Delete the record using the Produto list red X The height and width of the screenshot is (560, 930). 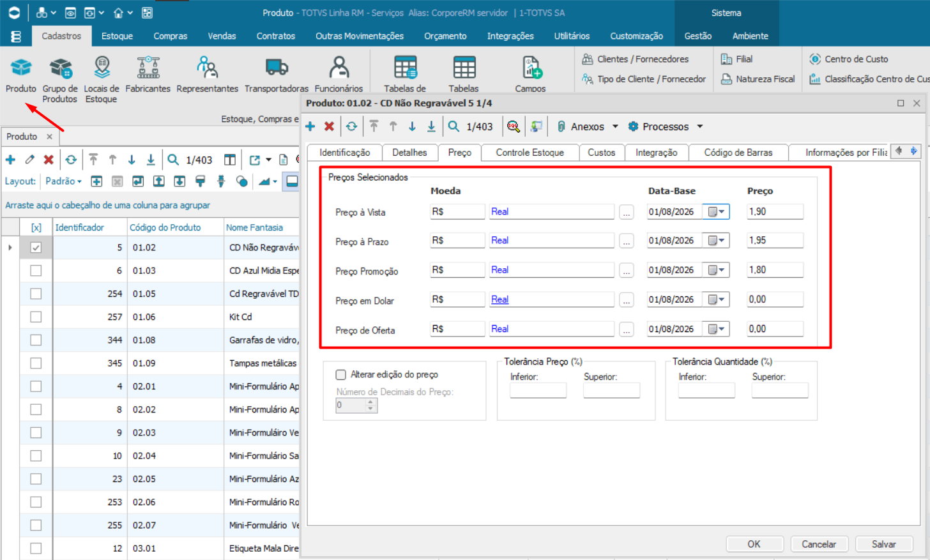[x=49, y=160]
